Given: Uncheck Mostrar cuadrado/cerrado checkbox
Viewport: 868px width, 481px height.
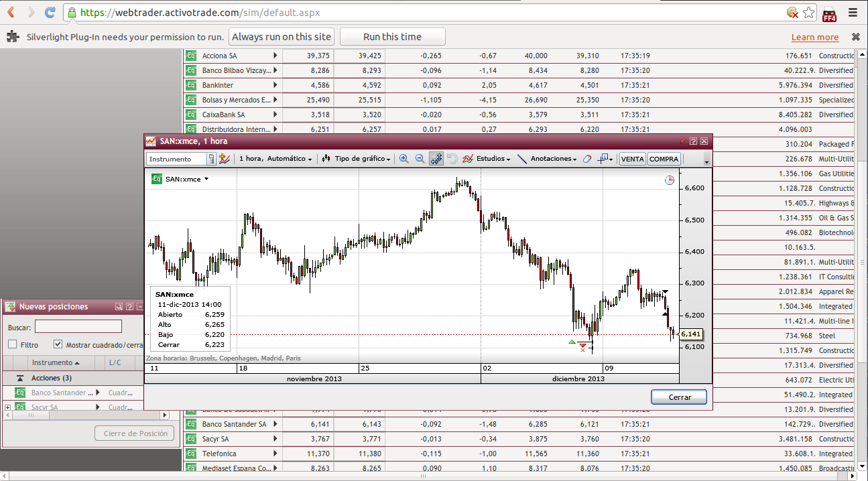Looking at the screenshot, I should tap(58, 344).
